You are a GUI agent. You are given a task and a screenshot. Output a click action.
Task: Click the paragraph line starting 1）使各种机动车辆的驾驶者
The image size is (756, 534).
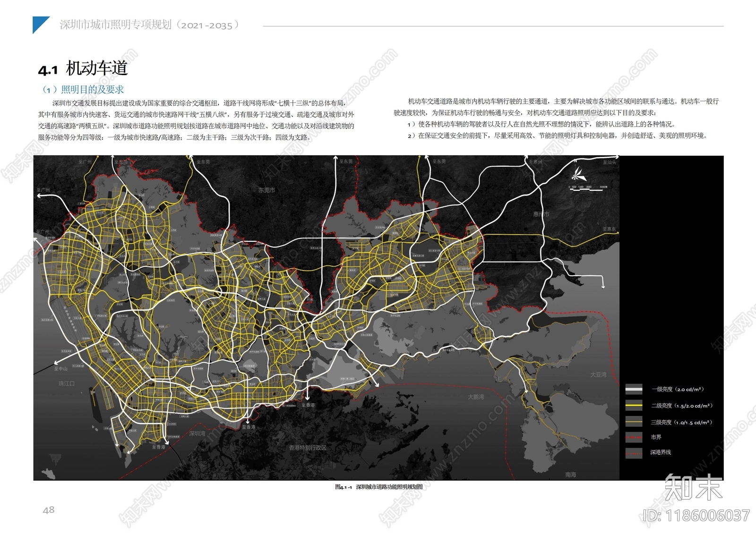pyautogui.click(x=542, y=124)
